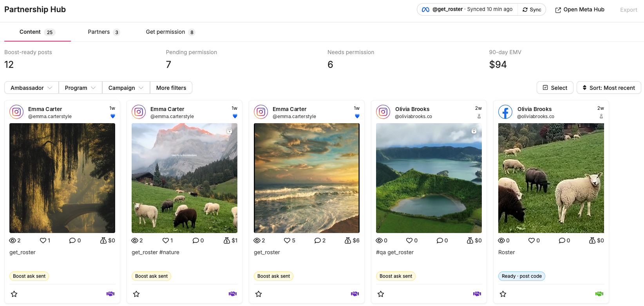Click the blue heart icon on the willow tree post
Screen dimensions: 644x306
click(113, 116)
